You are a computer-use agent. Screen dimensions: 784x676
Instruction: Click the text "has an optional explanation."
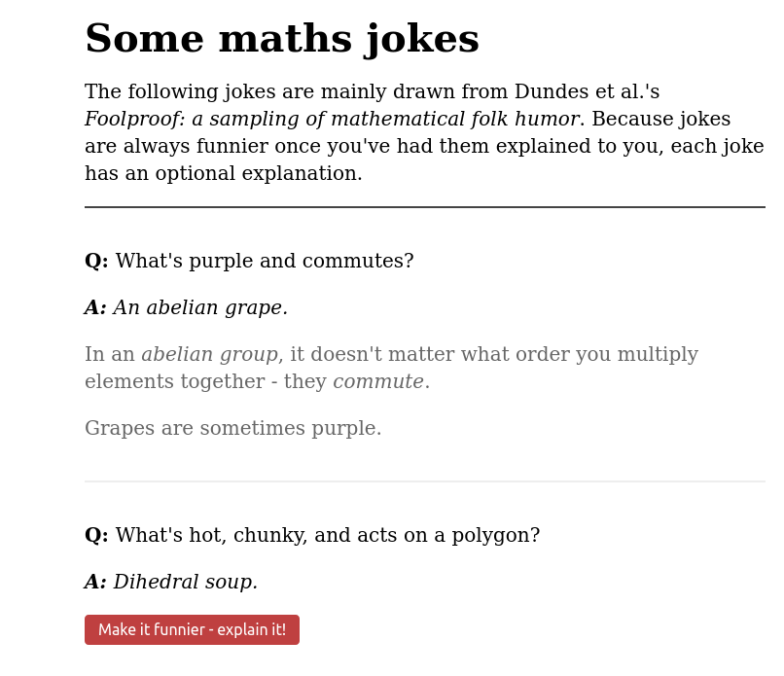pyautogui.click(x=224, y=174)
